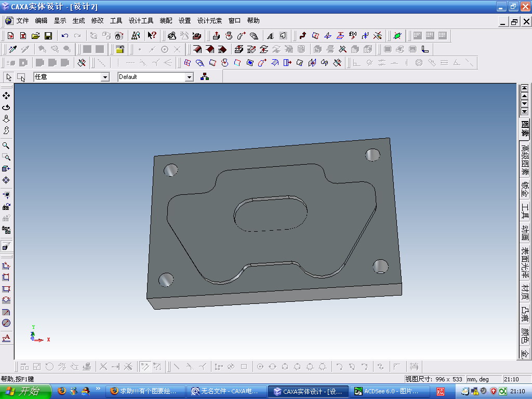Image resolution: width=532 pixels, height=399 pixels.
Task: Switch to the 凸痕 catalog tab
Action: pyautogui.click(x=525, y=314)
